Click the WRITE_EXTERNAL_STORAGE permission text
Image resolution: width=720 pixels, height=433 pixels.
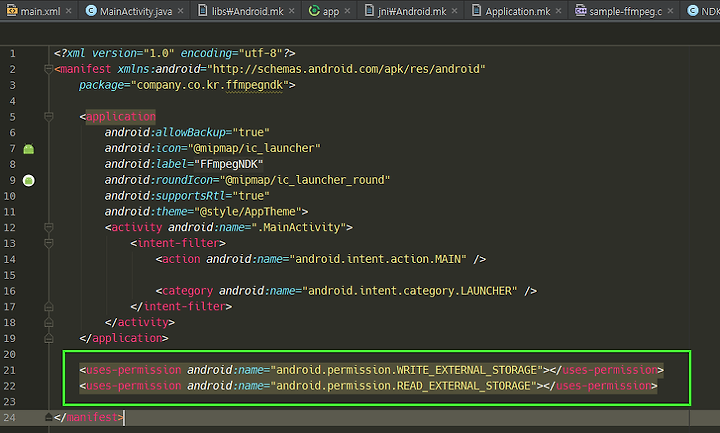pyautogui.click(x=406, y=370)
